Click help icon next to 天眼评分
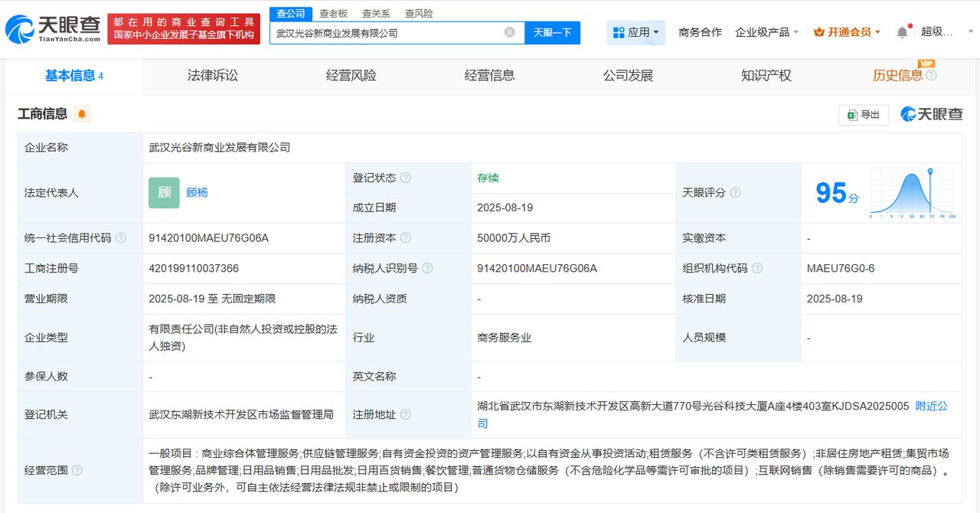980x513 pixels. [x=736, y=193]
